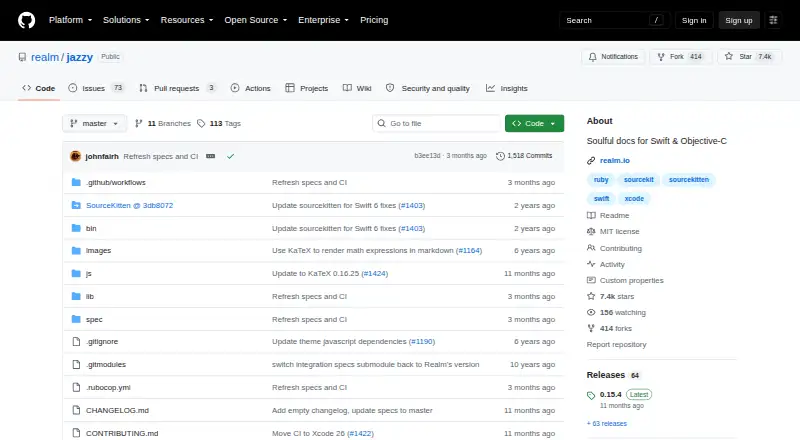Viewport: 800px width, 440px height.
Task: Open pull request #1424 link
Action: click(x=374, y=274)
